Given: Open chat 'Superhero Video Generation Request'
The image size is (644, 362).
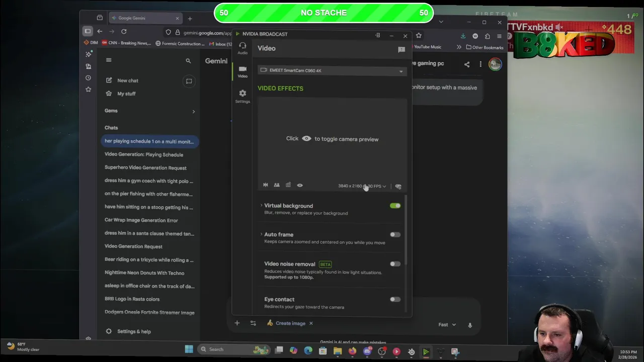Looking at the screenshot, I should 145,167.
